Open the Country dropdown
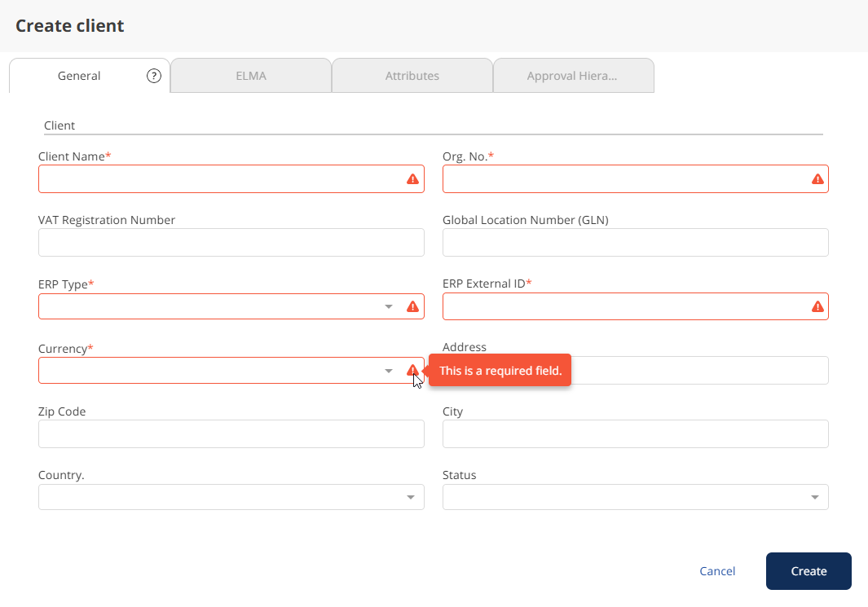 [231, 497]
